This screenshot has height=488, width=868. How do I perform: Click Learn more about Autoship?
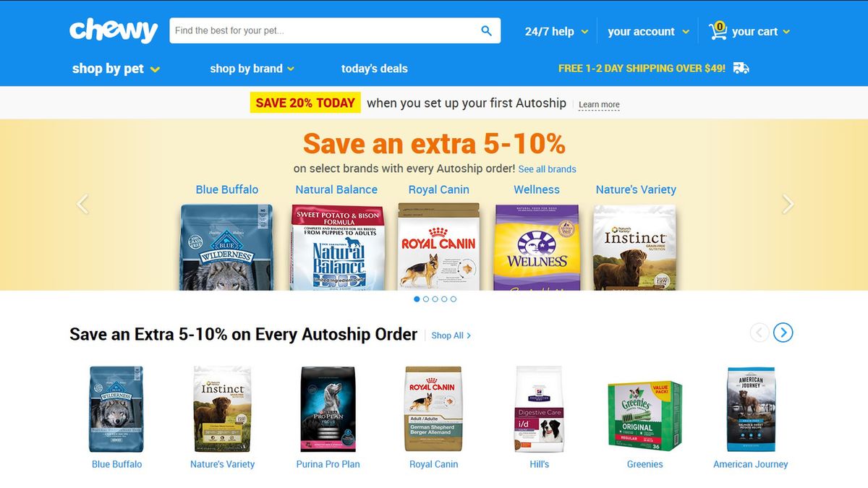click(x=599, y=105)
